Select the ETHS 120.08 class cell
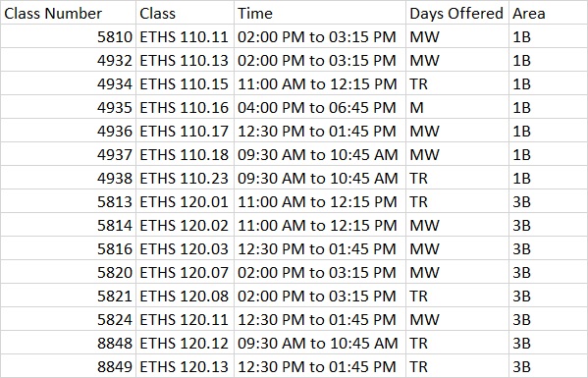588x378 pixels. click(185, 296)
